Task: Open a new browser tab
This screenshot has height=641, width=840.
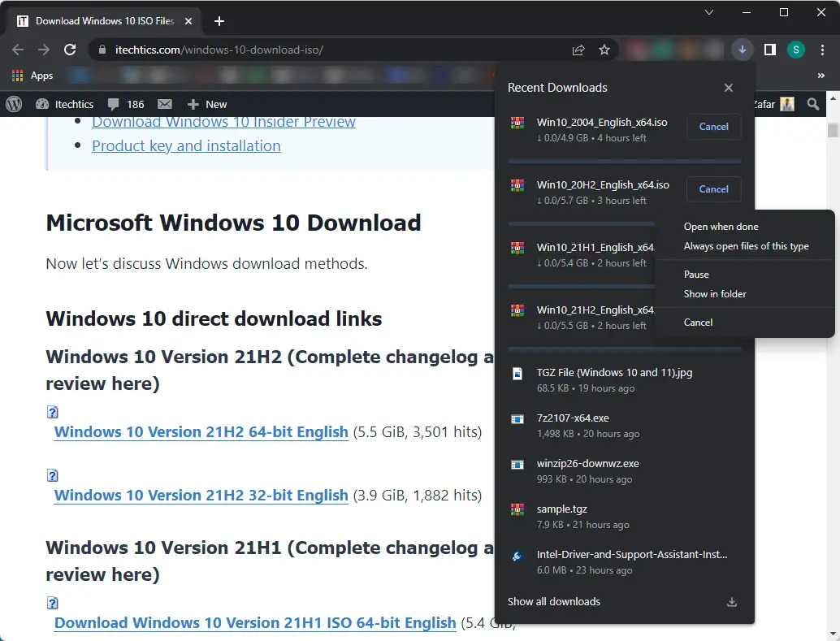Action: (x=219, y=21)
